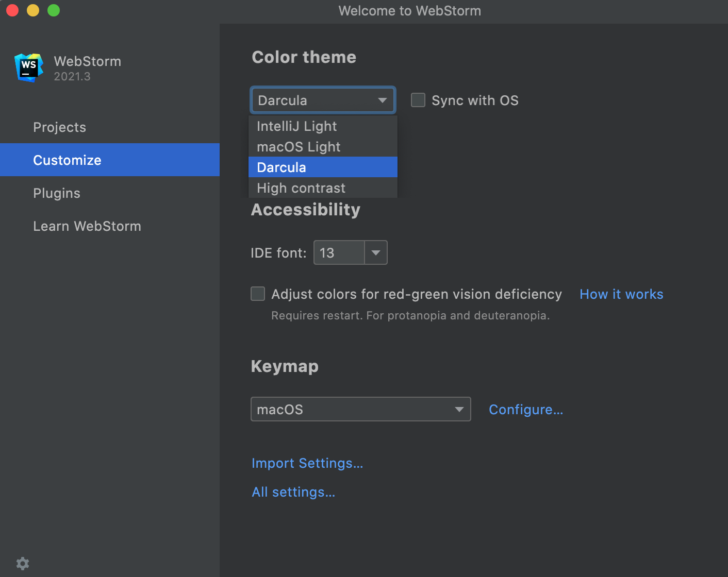Pick High contrast theme option
The height and width of the screenshot is (577, 728).
pyautogui.click(x=323, y=188)
